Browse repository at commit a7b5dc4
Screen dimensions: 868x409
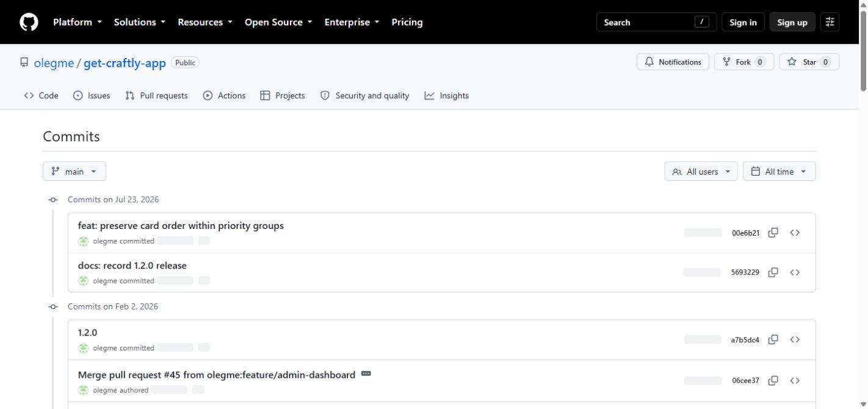(795, 339)
